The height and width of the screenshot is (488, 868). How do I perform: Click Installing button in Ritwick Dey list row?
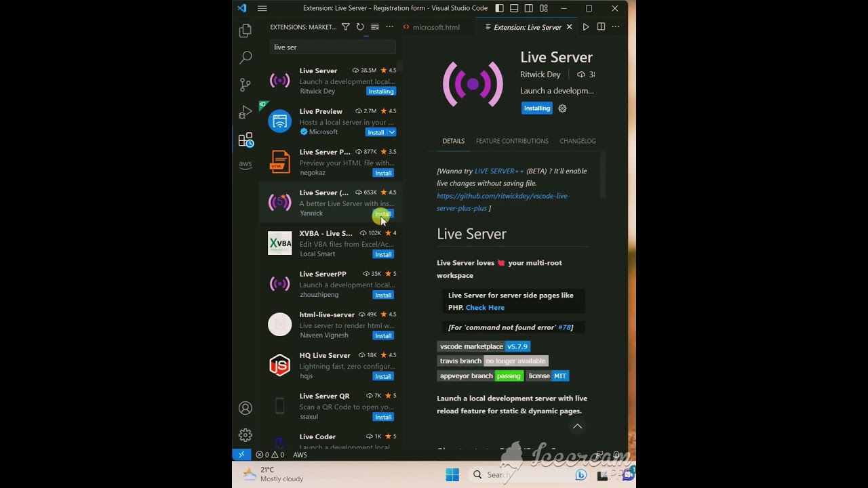click(381, 91)
